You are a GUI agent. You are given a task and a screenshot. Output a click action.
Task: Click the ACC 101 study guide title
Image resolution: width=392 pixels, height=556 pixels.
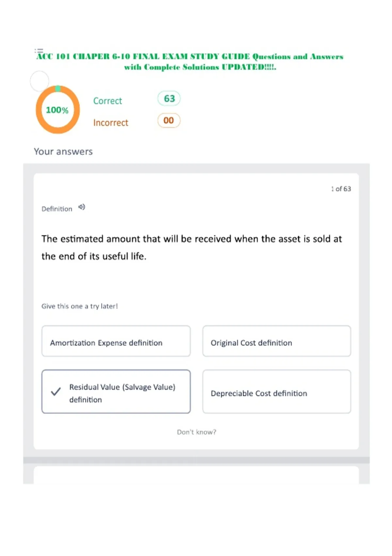tap(190, 61)
